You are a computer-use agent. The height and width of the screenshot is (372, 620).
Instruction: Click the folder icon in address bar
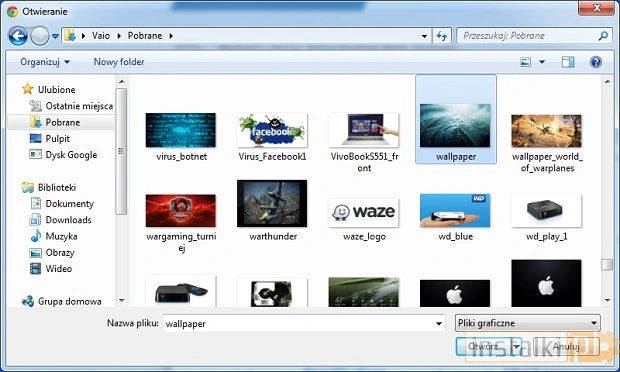(x=70, y=36)
